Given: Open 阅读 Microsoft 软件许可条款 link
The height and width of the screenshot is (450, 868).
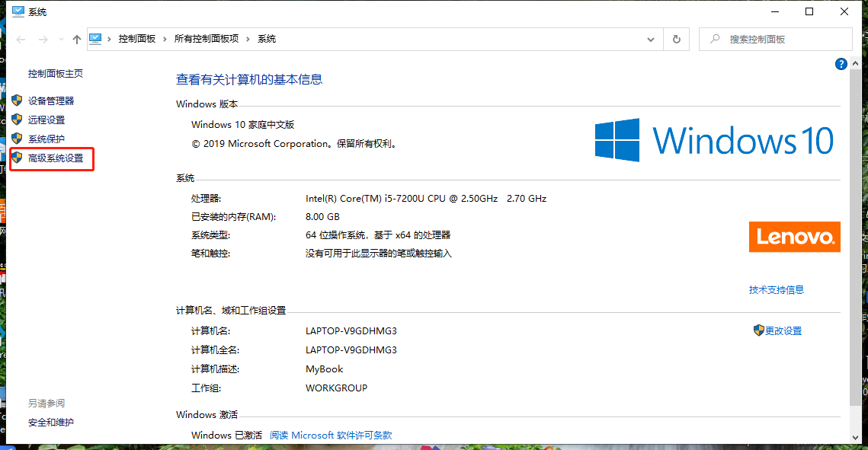Looking at the screenshot, I should 331,435.
